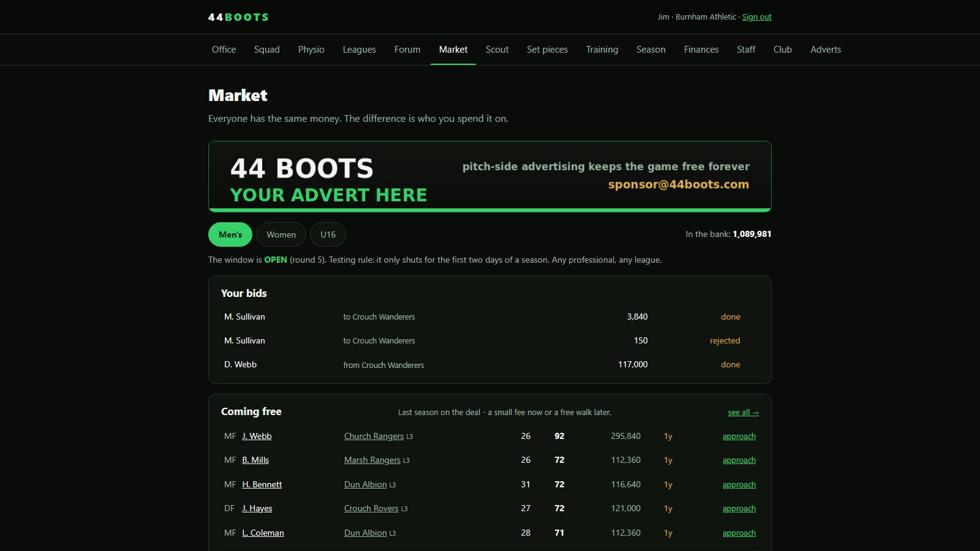Click 'from Crouch Wanderers' text

coord(383,365)
